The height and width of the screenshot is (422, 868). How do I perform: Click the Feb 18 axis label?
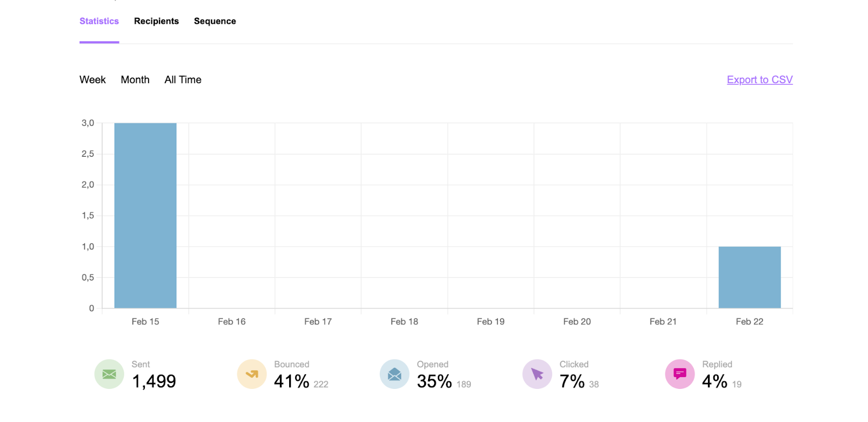tap(404, 322)
